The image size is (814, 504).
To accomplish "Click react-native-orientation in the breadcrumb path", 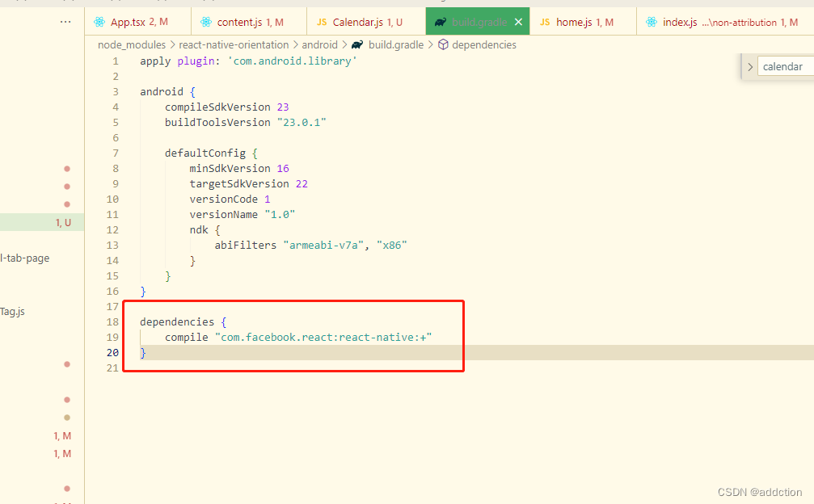I will [x=234, y=44].
